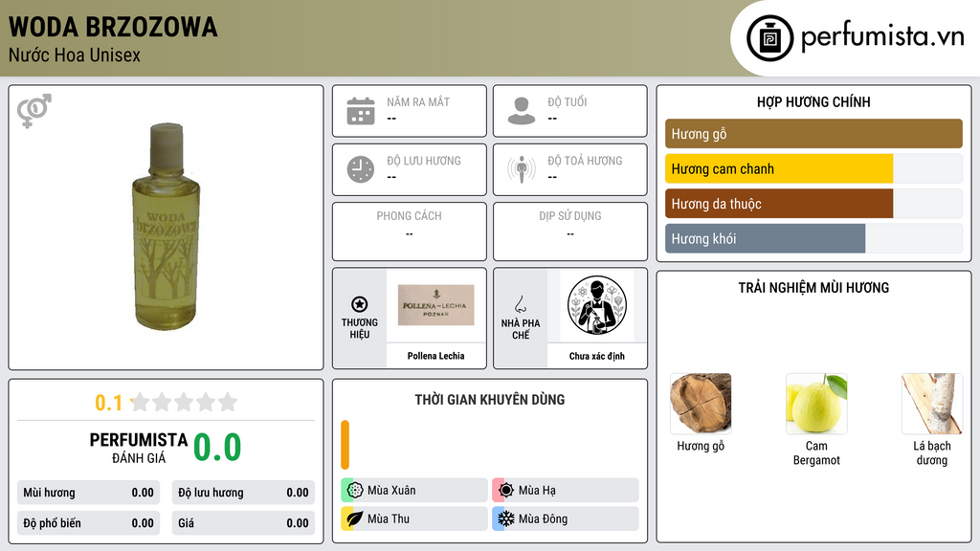Select the Mùa Xuân season button
The image size is (980, 551).
pyautogui.click(x=414, y=491)
